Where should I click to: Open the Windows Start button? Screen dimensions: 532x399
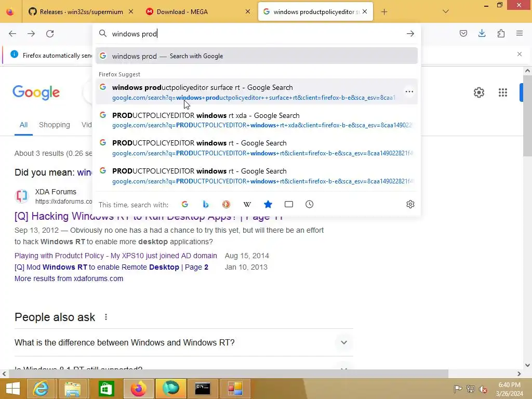(12, 389)
